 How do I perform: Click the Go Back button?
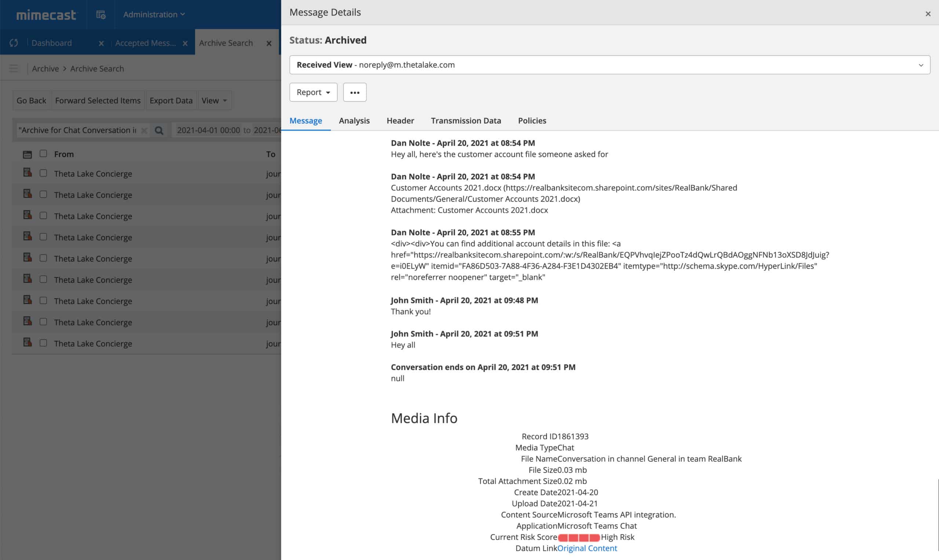coord(31,100)
